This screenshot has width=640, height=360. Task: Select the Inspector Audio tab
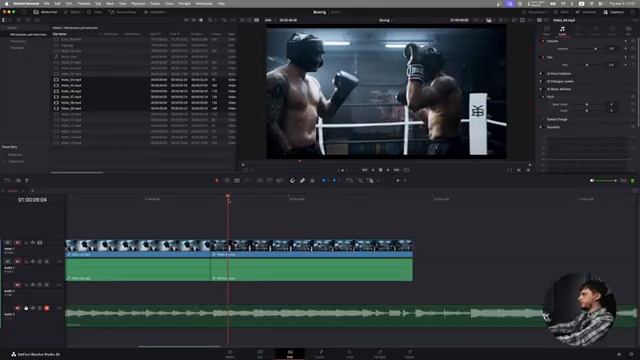pos(562,31)
